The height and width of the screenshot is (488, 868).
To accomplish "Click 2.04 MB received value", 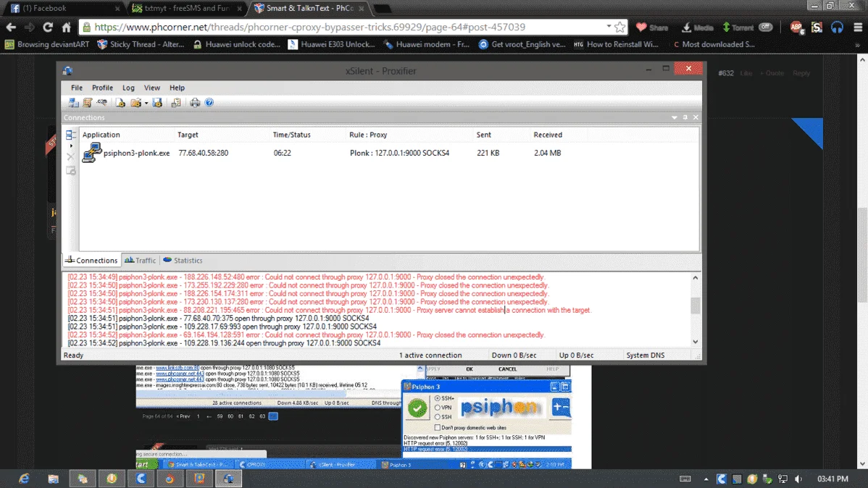I will 548,153.
